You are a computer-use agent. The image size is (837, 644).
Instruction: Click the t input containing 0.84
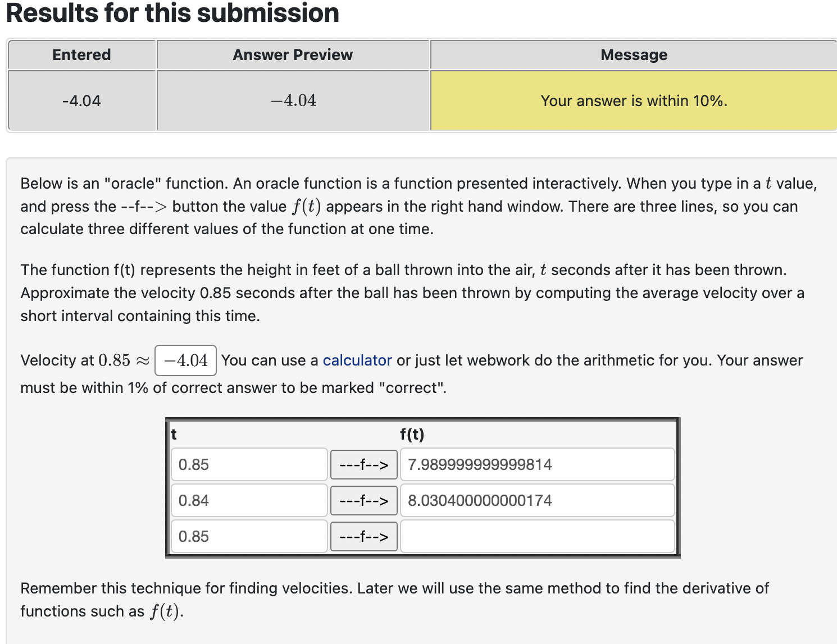click(249, 500)
